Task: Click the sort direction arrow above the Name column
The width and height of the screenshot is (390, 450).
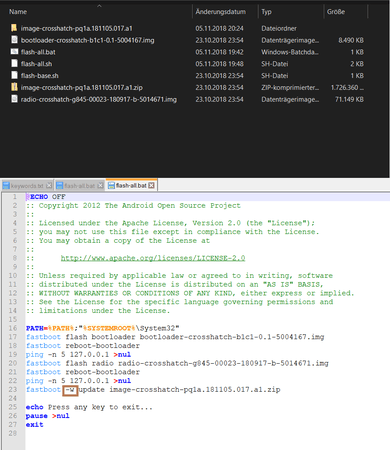Action: 99,6
